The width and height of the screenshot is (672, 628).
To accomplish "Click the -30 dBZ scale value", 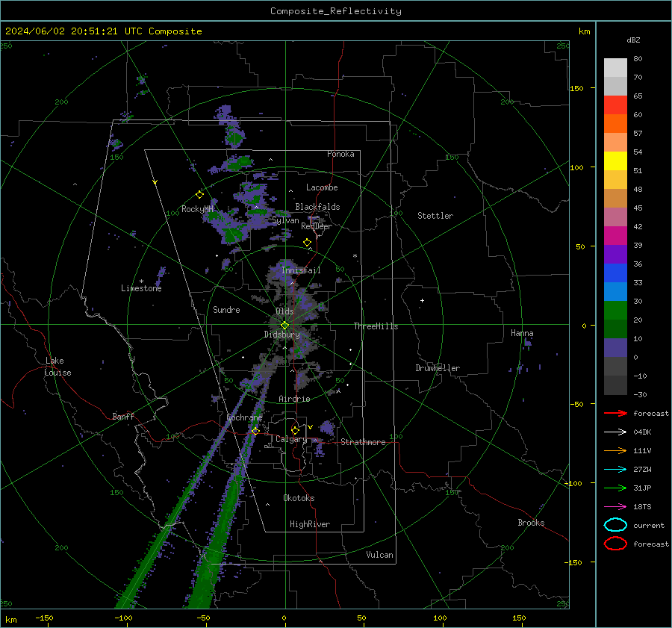I will pyautogui.click(x=641, y=394).
